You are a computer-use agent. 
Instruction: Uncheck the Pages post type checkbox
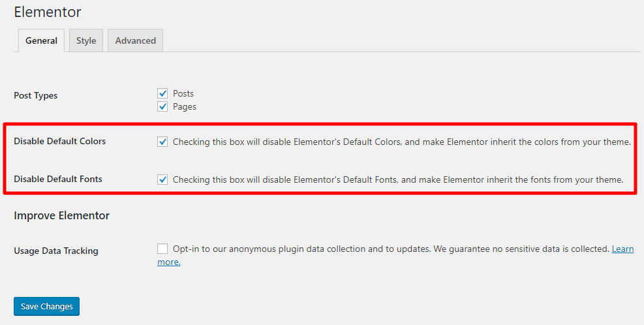[x=162, y=106]
